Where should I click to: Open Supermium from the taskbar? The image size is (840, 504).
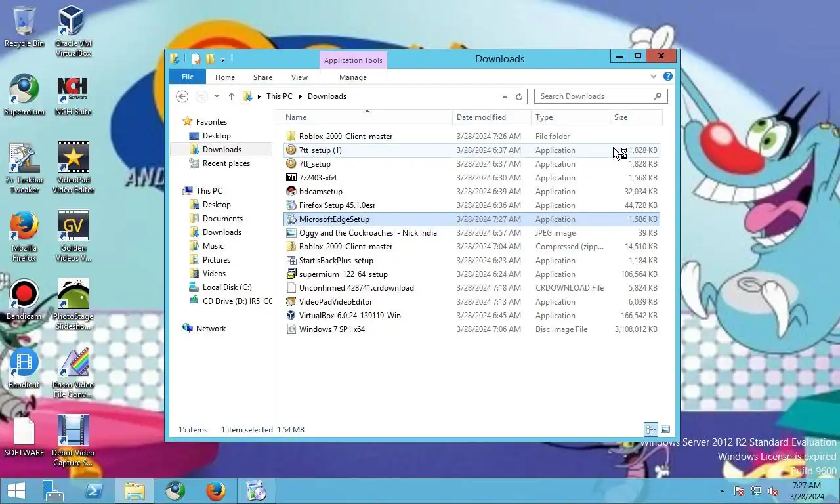click(175, 491)
